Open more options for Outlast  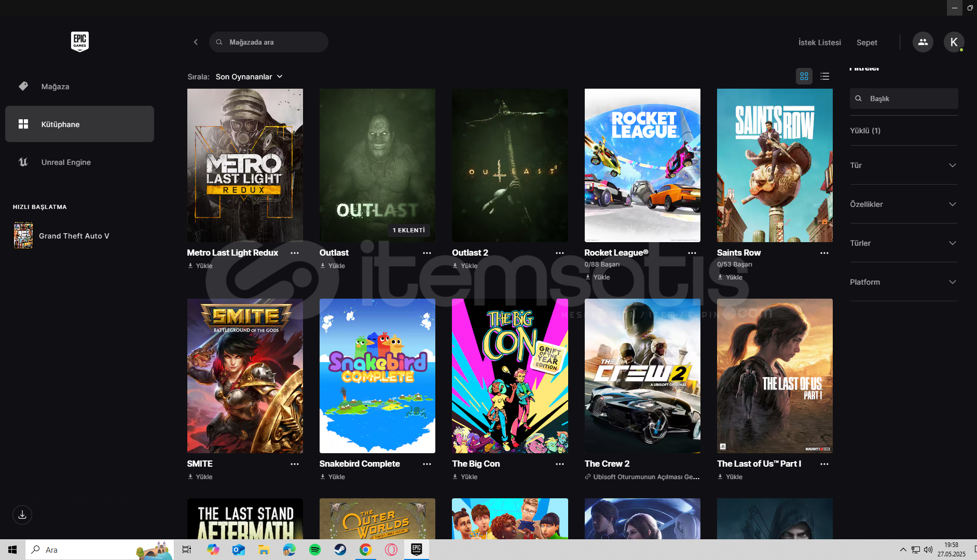pyautogui.click(x=427, y=253)
